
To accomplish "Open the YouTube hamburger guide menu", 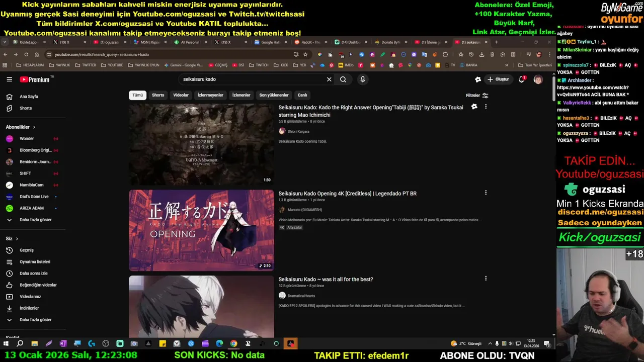I will tap(9, 79).
